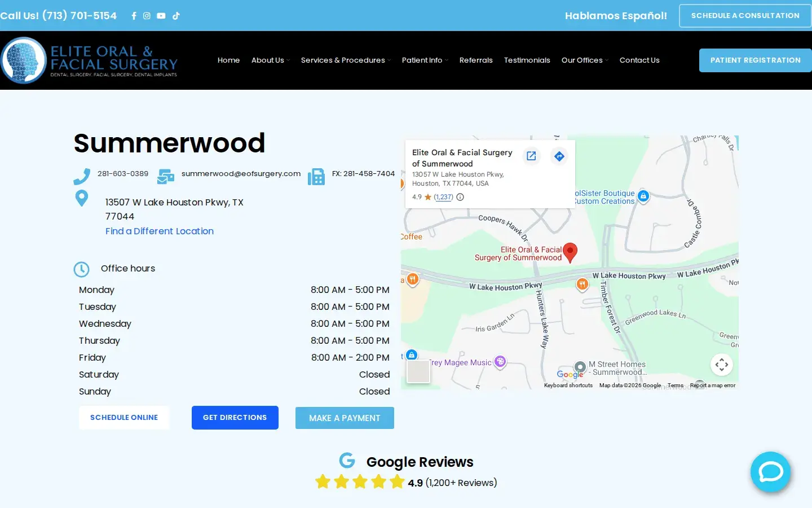812x508 pixels.
Task: Click the Get Directions button
Action: 235,418
